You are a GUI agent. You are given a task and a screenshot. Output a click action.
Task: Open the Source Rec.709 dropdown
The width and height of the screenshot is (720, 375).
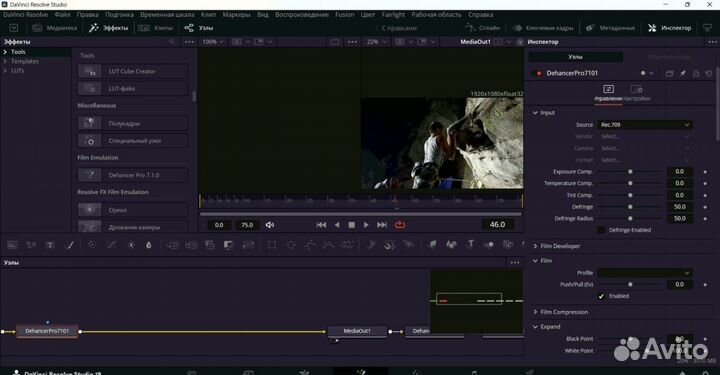point(645,125)
